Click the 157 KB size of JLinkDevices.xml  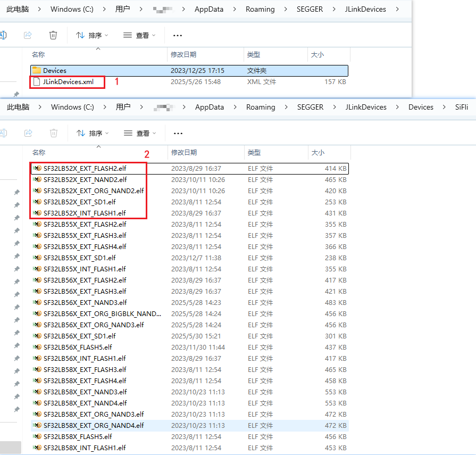[335, 82]
